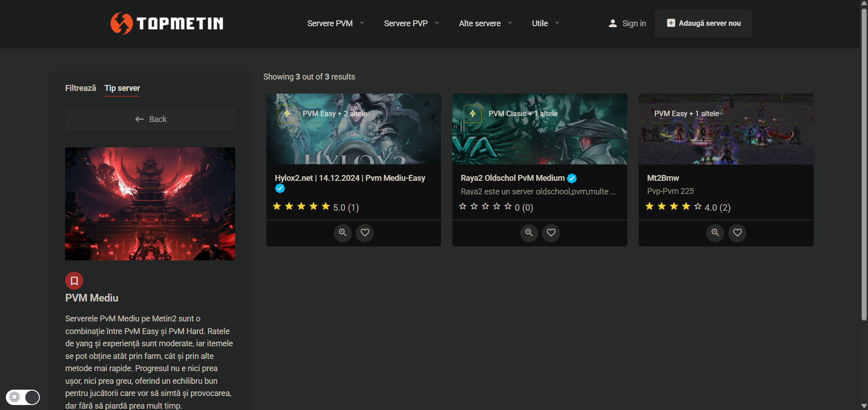
Task: Expand the Servere PVP dropdown menu
Action: tap(411, 24)
